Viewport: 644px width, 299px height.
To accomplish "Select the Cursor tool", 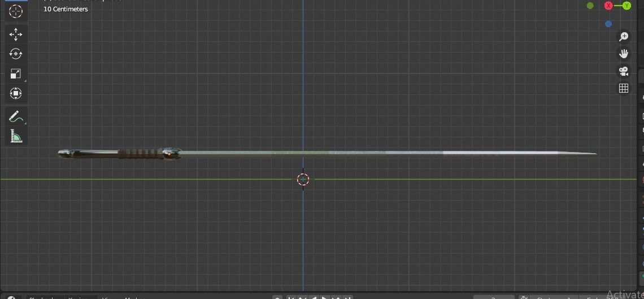I will click(16, 11).
